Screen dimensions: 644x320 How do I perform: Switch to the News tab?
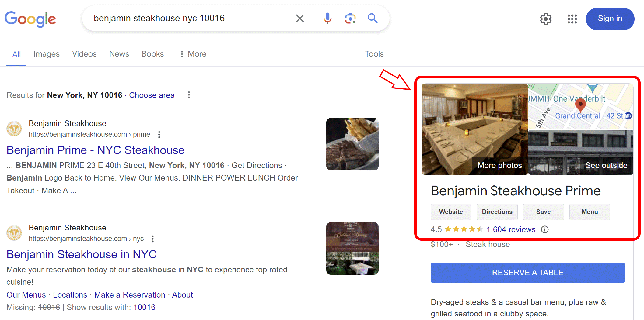coord(119,54)
